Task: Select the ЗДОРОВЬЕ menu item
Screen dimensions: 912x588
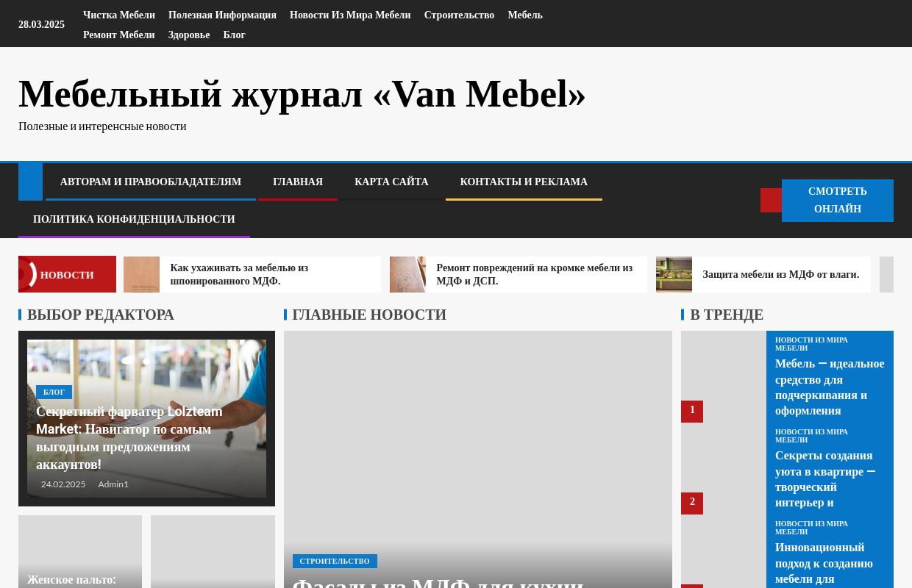Action: (189, 35)
